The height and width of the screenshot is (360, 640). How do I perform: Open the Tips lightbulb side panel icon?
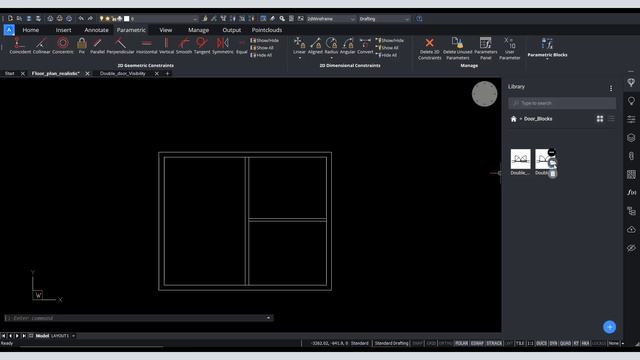tap(631, 100)
